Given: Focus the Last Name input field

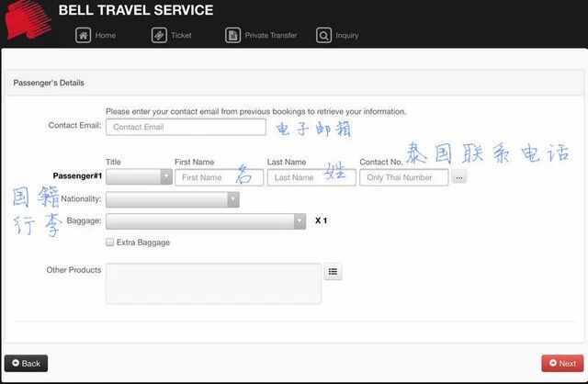Looking at the screenshot, I should coord(311,177).
